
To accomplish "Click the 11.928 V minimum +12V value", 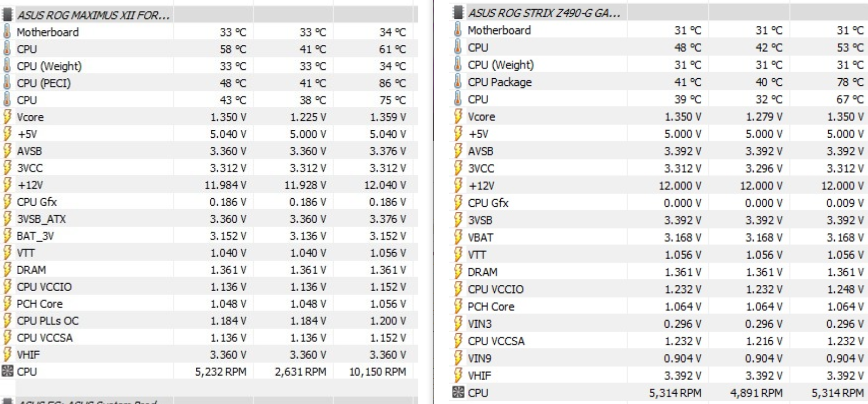I will (305, 185).
